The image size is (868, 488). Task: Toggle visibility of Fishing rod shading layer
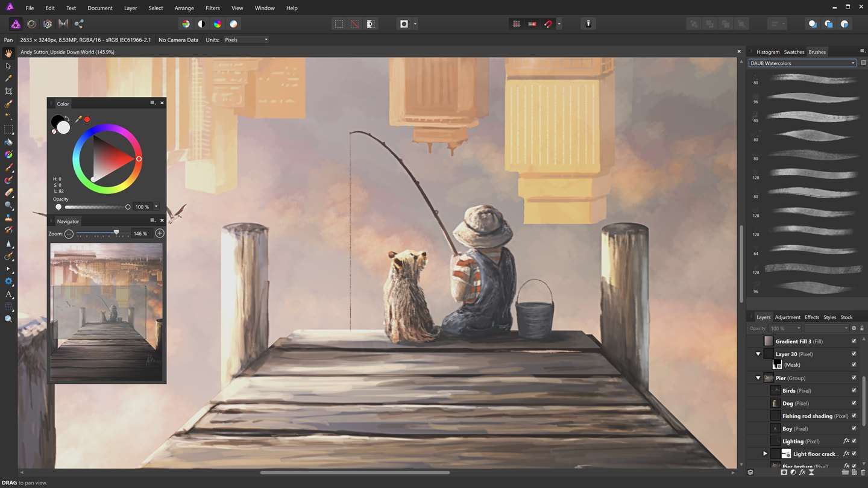click(854, 416)
